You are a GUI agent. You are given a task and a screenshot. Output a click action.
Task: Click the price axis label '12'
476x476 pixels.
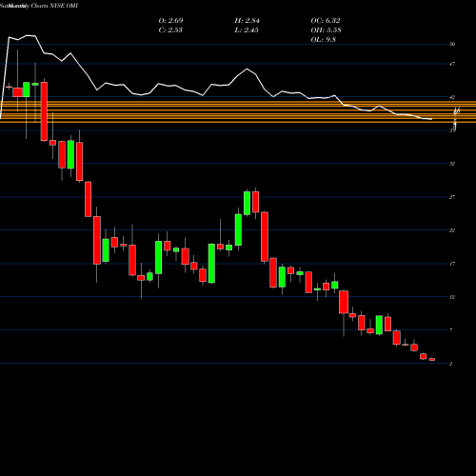pyautogui.click(x=452, y=297)
